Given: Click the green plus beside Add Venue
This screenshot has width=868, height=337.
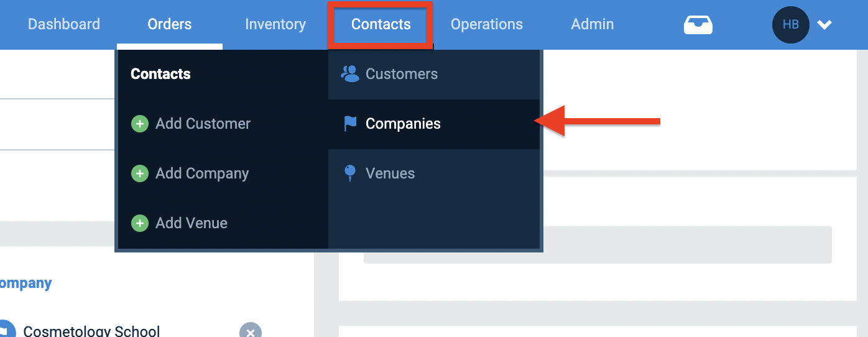Looking at the screenshot, I should [x=139, y=223].
